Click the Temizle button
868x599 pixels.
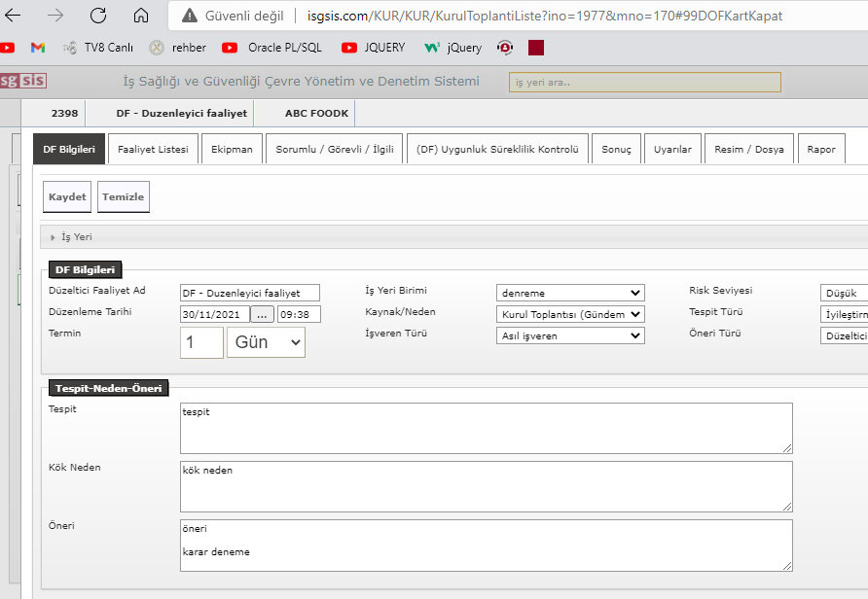pos(123,196)
